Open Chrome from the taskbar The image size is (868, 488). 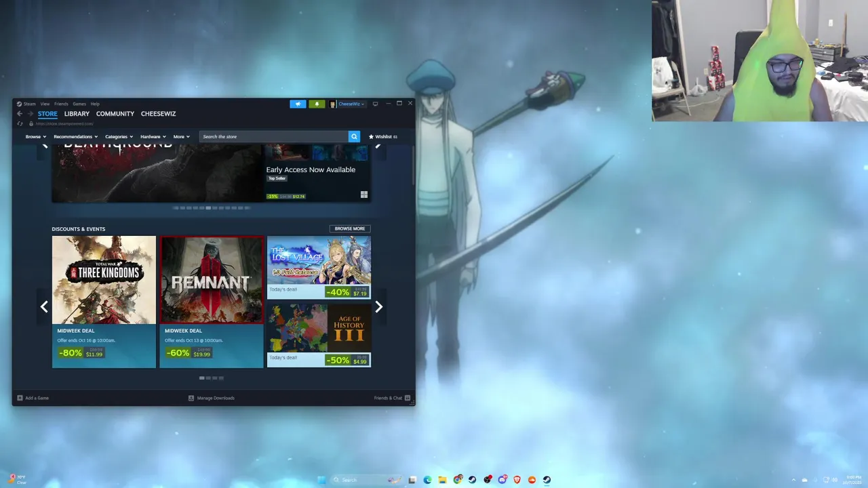458,480
